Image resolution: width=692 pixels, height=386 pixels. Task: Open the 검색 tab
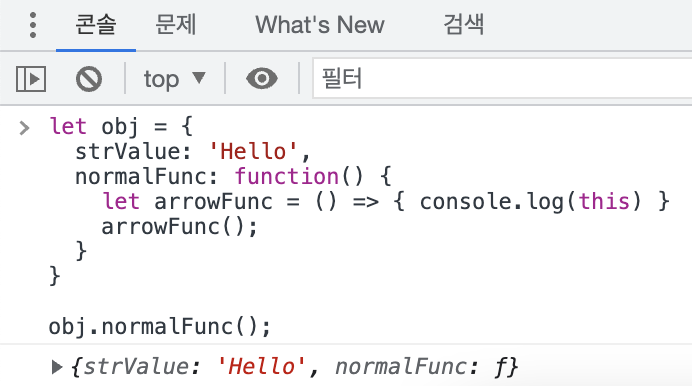[x=463, y=25]
